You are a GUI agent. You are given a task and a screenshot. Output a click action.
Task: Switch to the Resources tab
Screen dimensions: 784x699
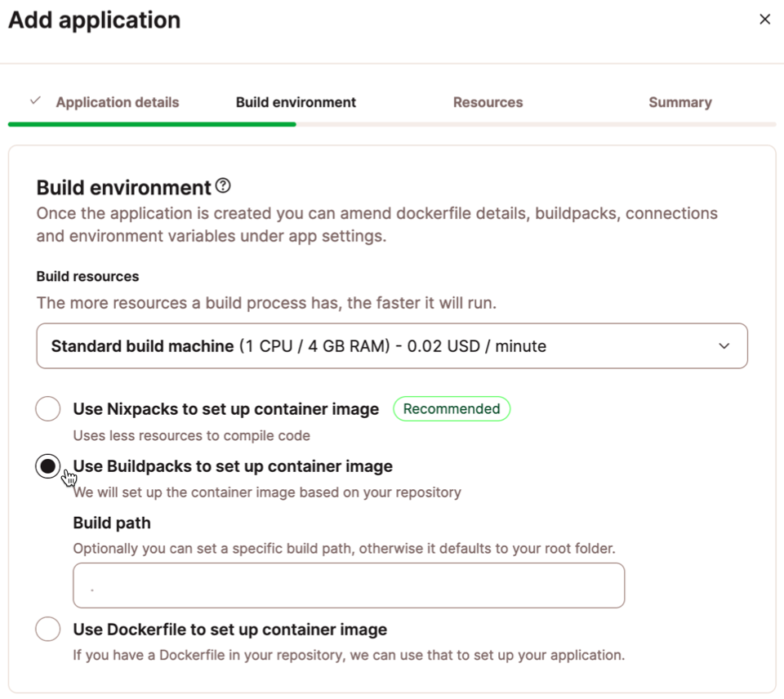(488, 102)
